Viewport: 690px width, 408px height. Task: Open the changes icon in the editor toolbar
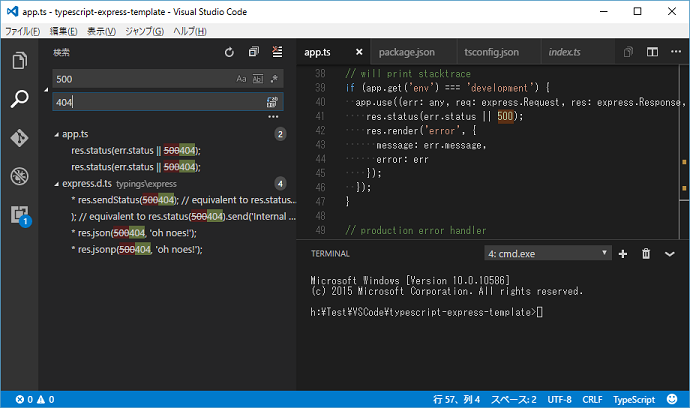pos(628,52)
